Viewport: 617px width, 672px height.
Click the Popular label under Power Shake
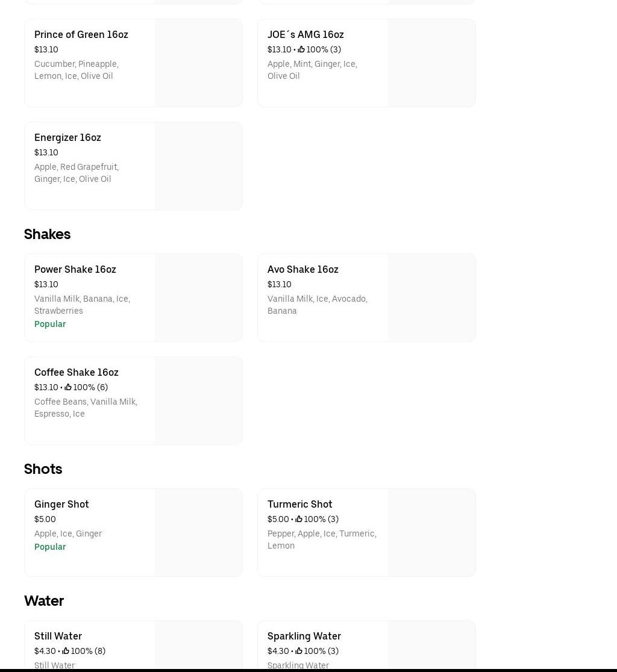pyautogui.click(x=50, y=324)
